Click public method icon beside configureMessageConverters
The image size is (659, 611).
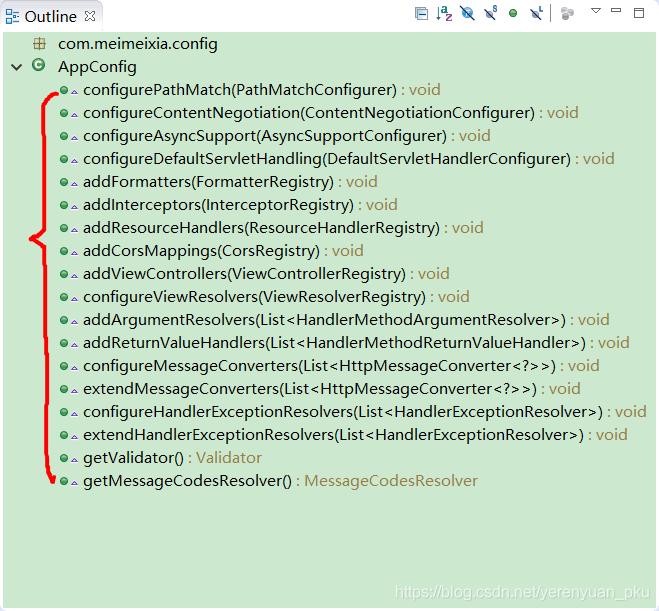point(64,366)
